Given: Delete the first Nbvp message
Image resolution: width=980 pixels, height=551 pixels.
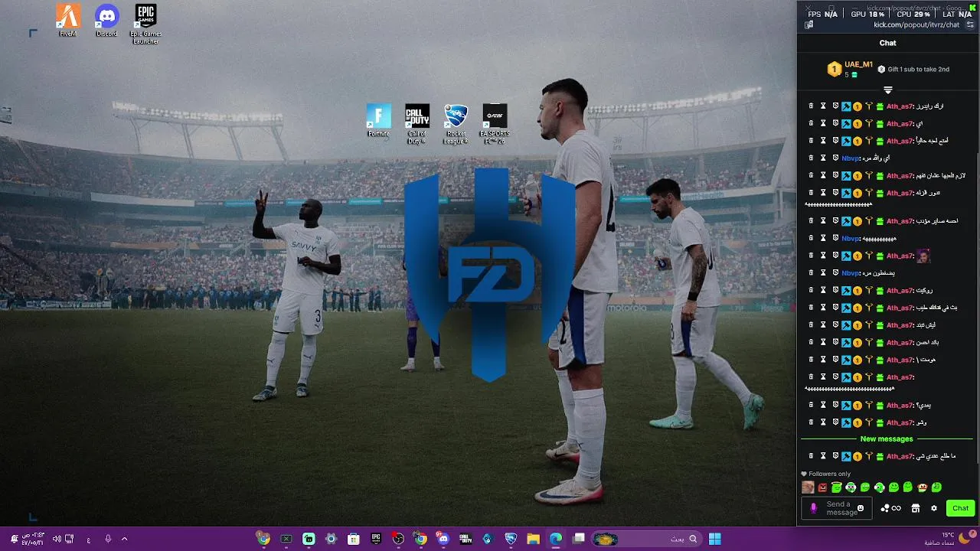Looking at the screenshot, I should (x=811, y=158).
